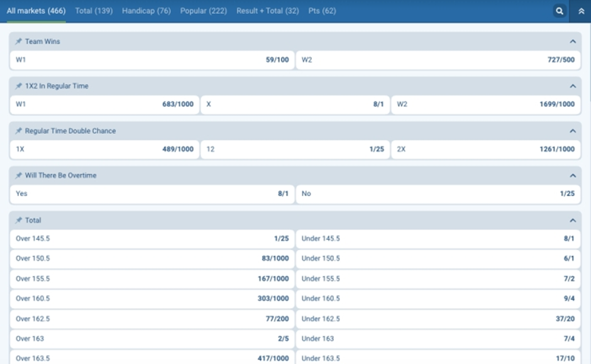Open the Popular (222) tab
This screenshot has height=364, width=591.
click(x=203, y=11)
